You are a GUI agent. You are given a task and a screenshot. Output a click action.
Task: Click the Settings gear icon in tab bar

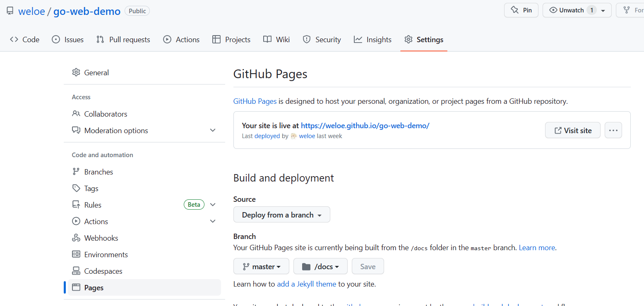pyautogui.click(x=409, y=40)
